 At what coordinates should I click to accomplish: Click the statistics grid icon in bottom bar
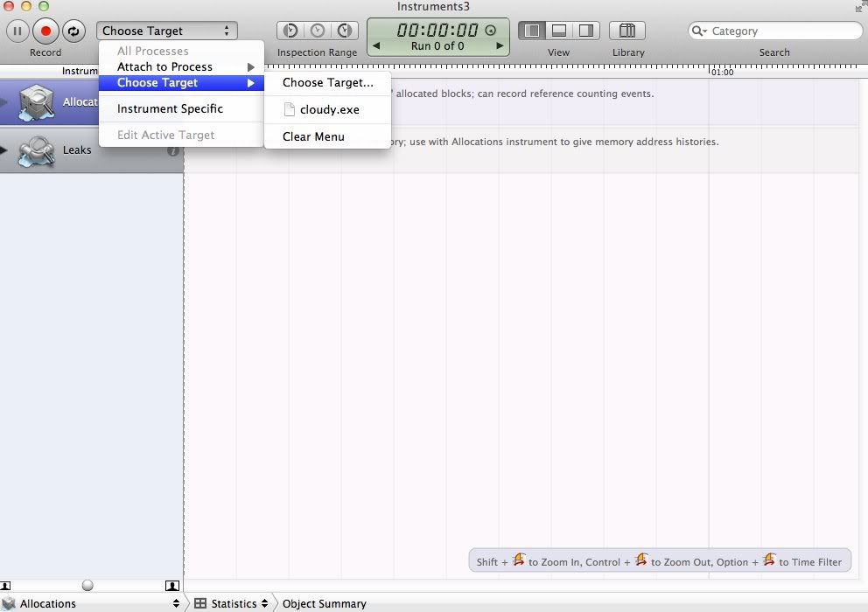[199, 604]
